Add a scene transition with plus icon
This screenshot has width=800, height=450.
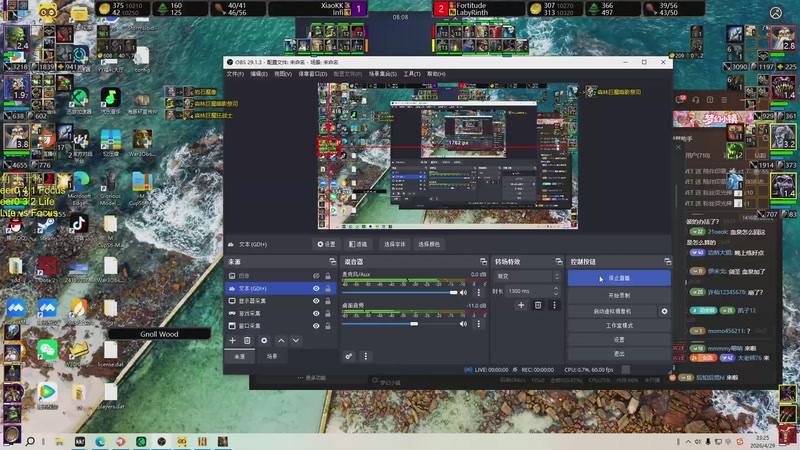[x=521, y=305]
